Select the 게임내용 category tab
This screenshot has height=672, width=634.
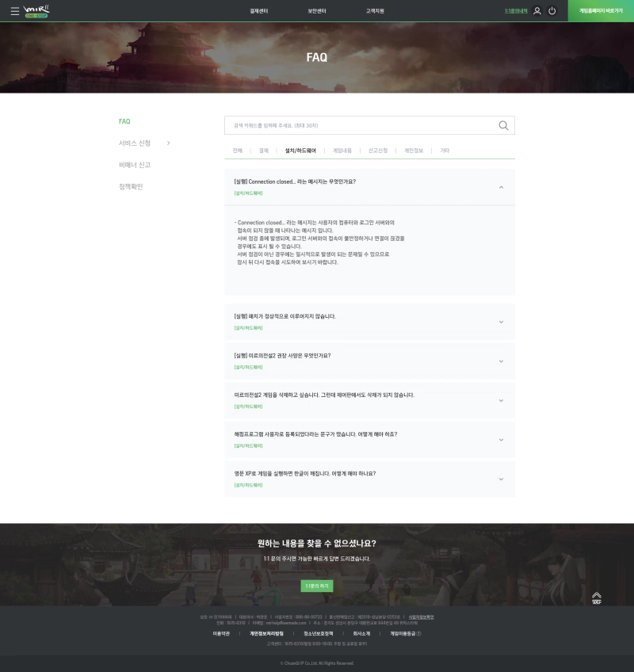click(x=342, y=150)
